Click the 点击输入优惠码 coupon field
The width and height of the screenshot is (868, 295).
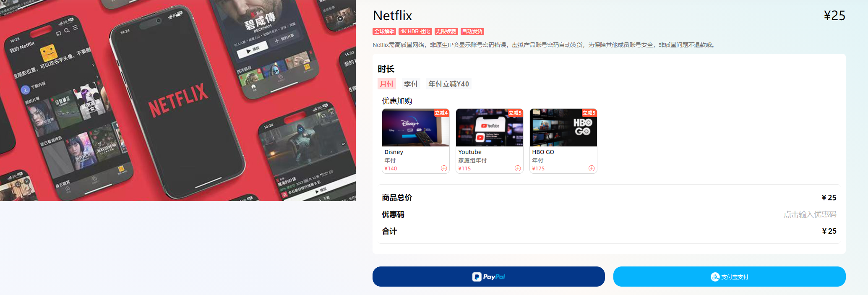tap(810, 214)
